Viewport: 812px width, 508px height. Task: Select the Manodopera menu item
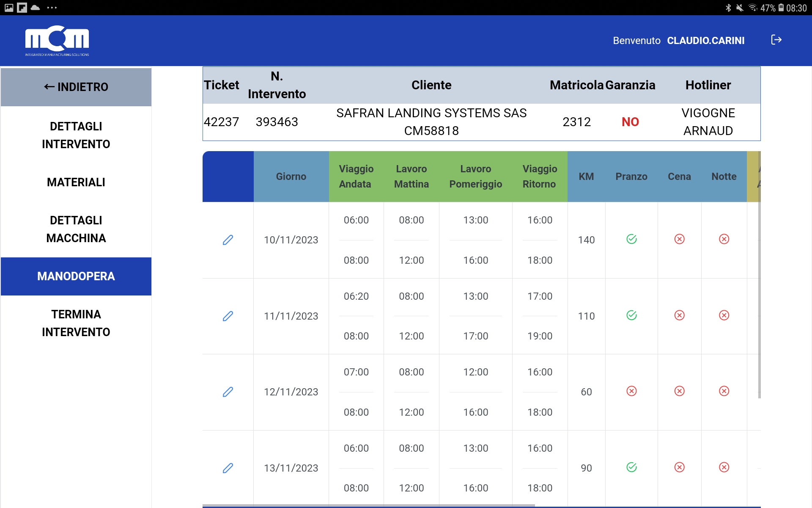pos(76,276)
